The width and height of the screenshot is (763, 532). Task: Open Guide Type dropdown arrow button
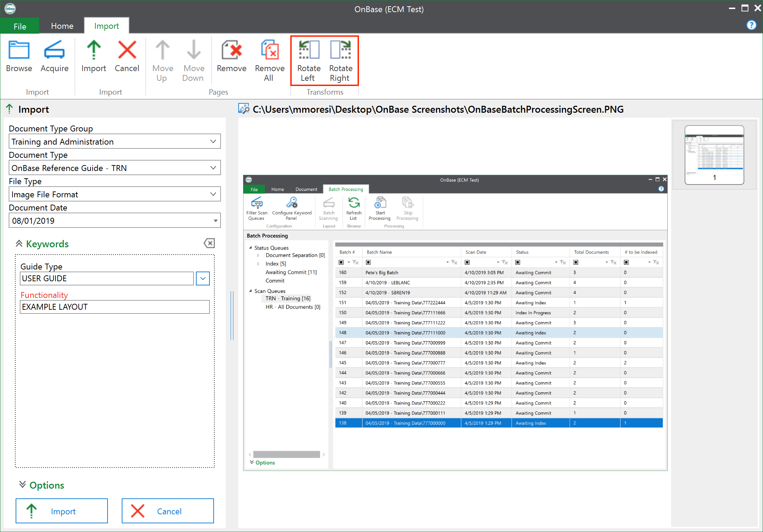click(203, 278)
